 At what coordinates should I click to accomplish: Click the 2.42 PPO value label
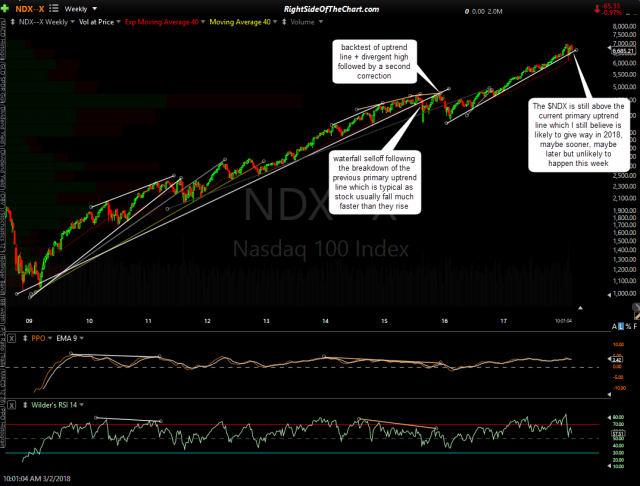617,360
